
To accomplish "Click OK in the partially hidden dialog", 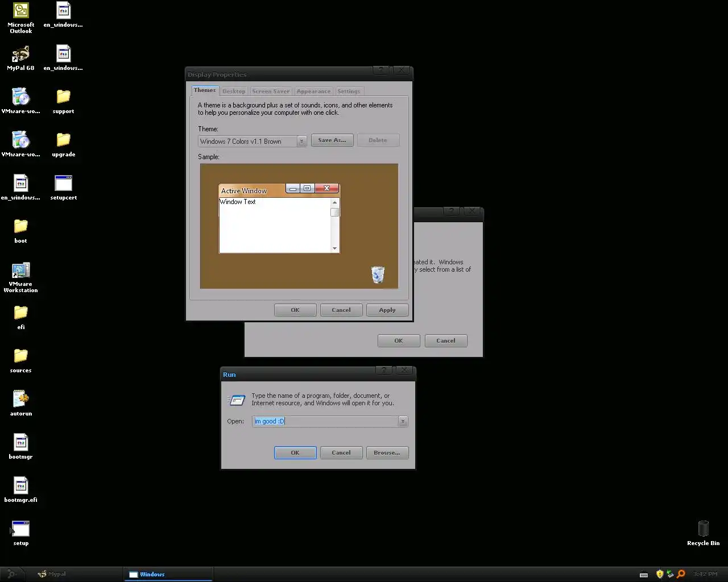I will 399,340.
